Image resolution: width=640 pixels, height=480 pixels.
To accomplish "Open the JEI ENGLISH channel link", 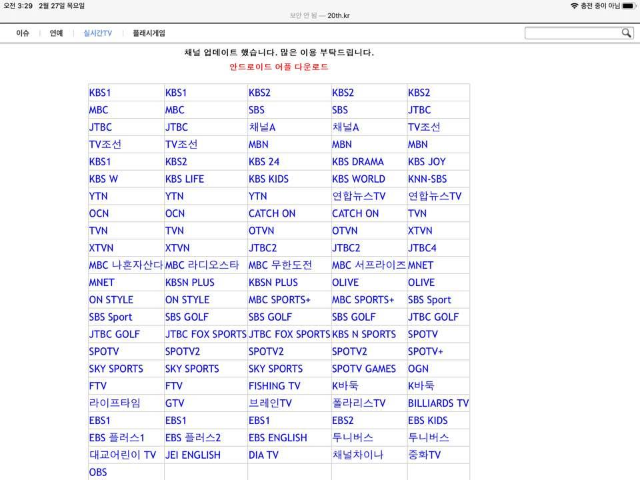I will (x=193, y=455).
